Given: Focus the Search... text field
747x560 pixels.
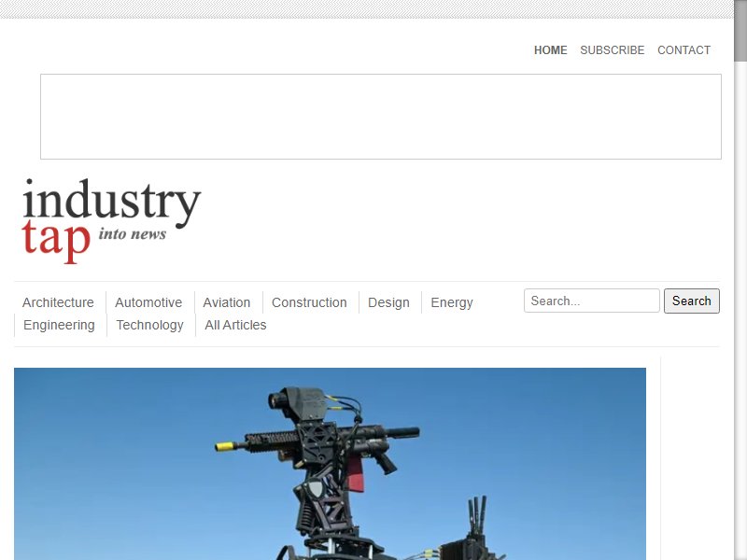Looking at the screenshot, I should coord(592,301).
